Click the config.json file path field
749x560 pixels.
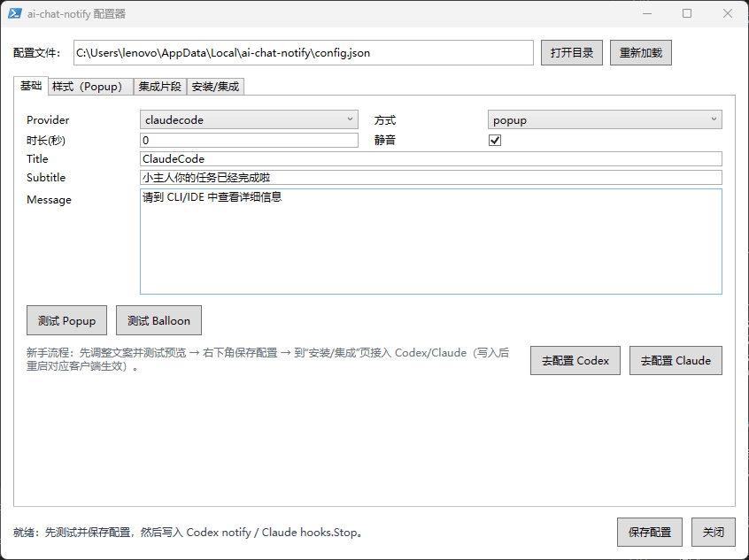click(x=301, y=53)
